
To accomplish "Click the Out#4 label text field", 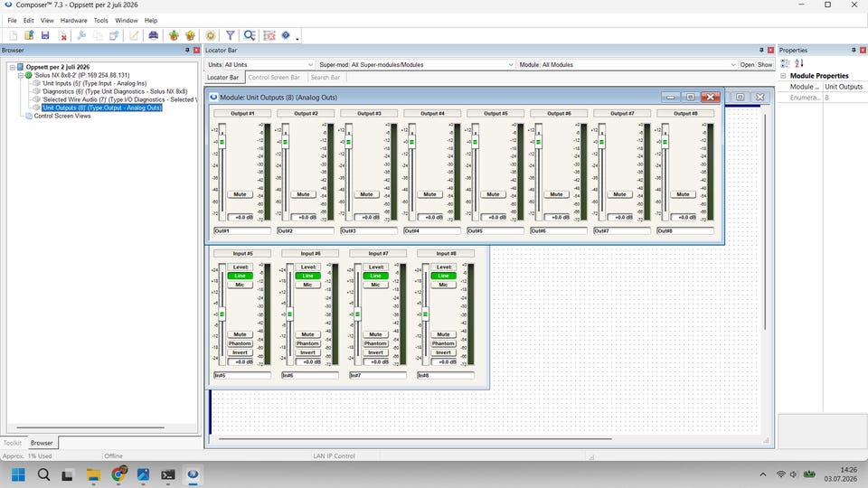I will click(432, 230).
